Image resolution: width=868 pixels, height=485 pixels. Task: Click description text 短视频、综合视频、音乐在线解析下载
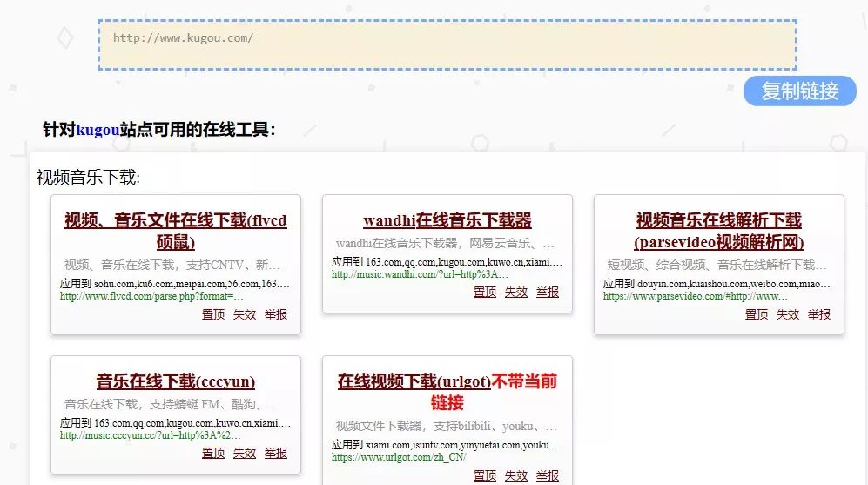click(717, 265)
